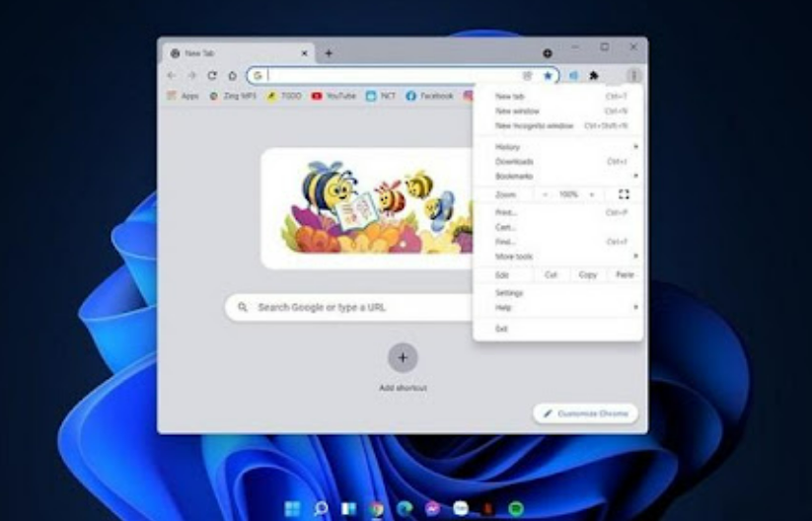Open Messenger from the taskbar

coord(432,508)
